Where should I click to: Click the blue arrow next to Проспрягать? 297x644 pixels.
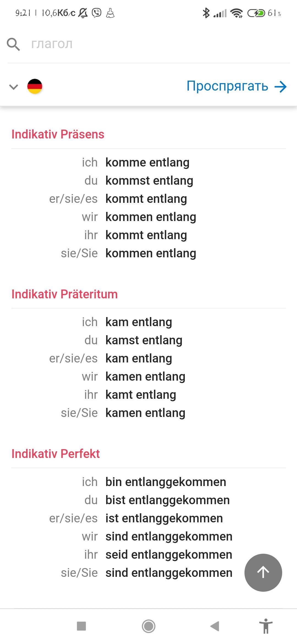coord(280,87)
